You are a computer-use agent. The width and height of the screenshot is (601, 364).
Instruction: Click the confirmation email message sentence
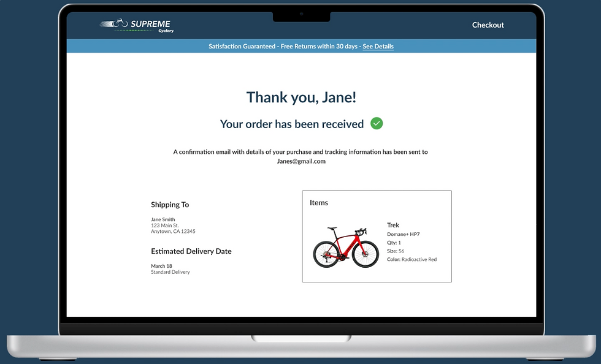300,156
